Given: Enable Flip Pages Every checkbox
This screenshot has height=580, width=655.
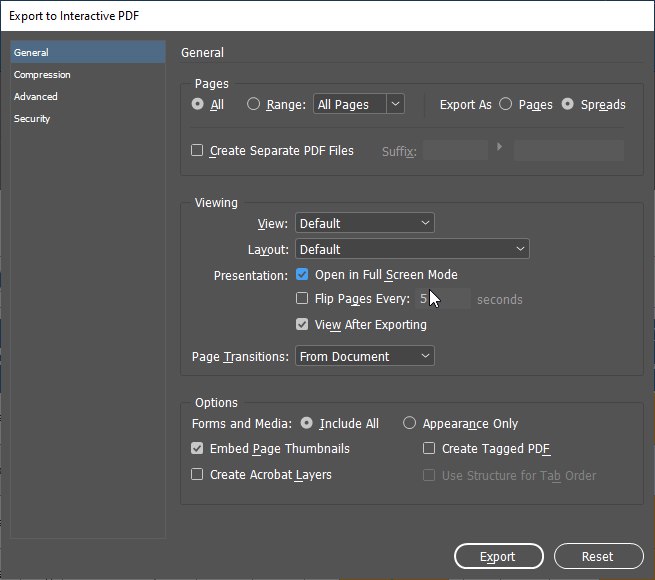Looking at the screenshot, I should point(302,298).
